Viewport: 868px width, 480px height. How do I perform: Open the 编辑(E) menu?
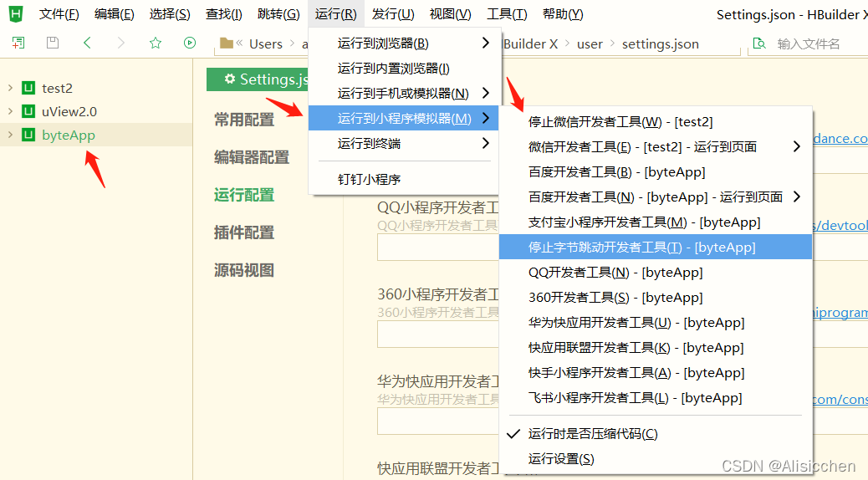click(114, 14)
